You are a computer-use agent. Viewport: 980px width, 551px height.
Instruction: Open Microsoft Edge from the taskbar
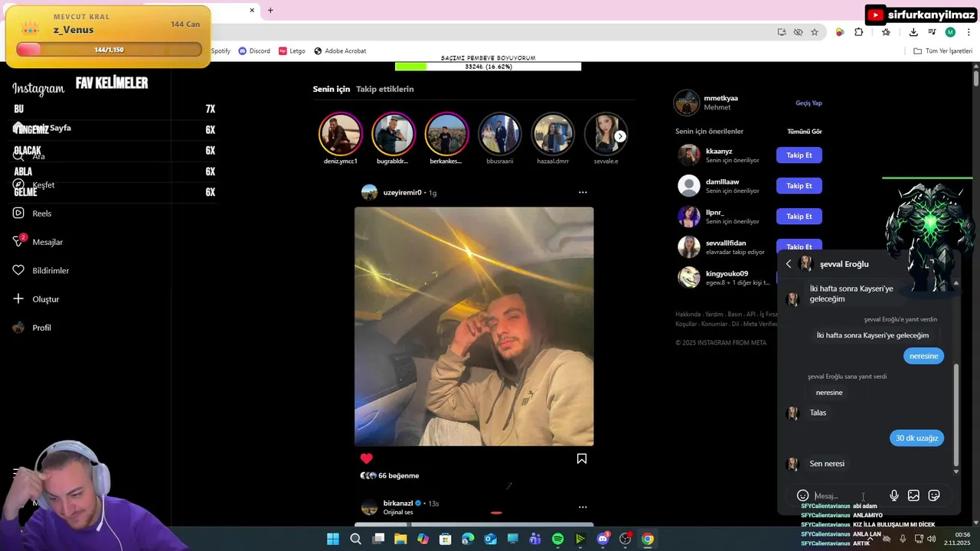[468, 540]
